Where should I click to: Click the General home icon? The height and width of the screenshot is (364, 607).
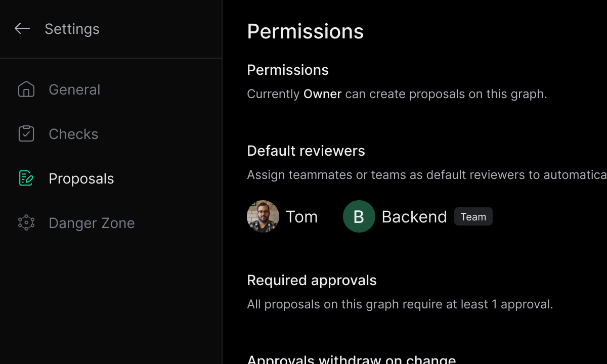tap(26, 89)
